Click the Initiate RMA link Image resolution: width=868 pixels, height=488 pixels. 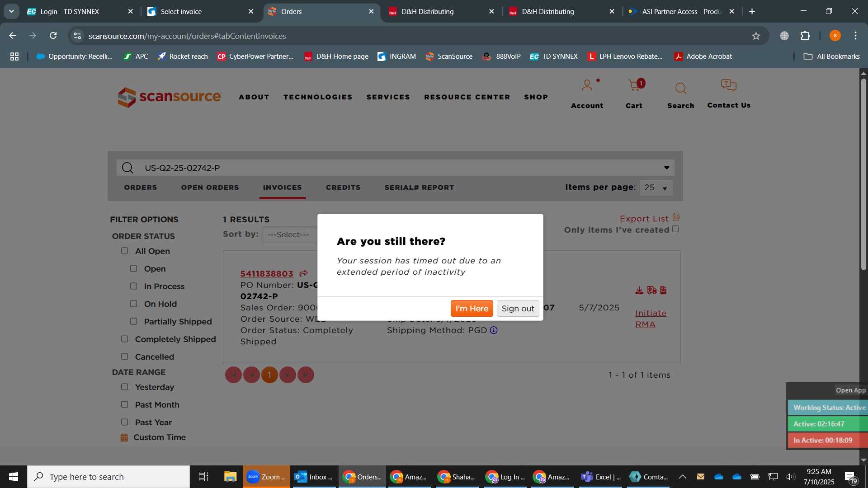[x=651, y=319]
